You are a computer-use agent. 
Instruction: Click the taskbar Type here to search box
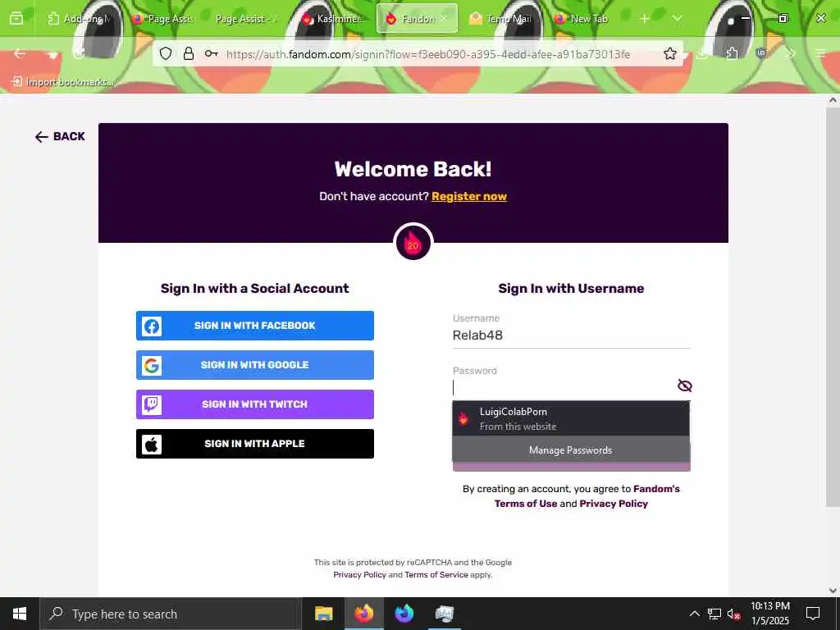pyautogui.click(x=171, y=614)
